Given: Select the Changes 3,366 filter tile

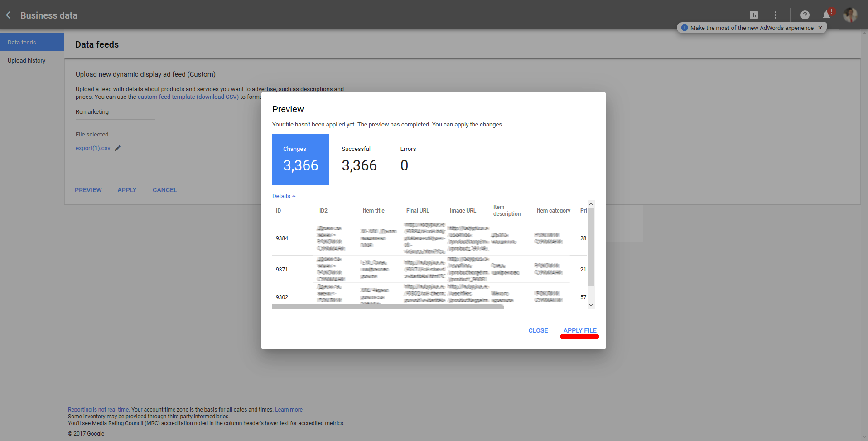Looking at the screenshot, I should tap(300, 160).
